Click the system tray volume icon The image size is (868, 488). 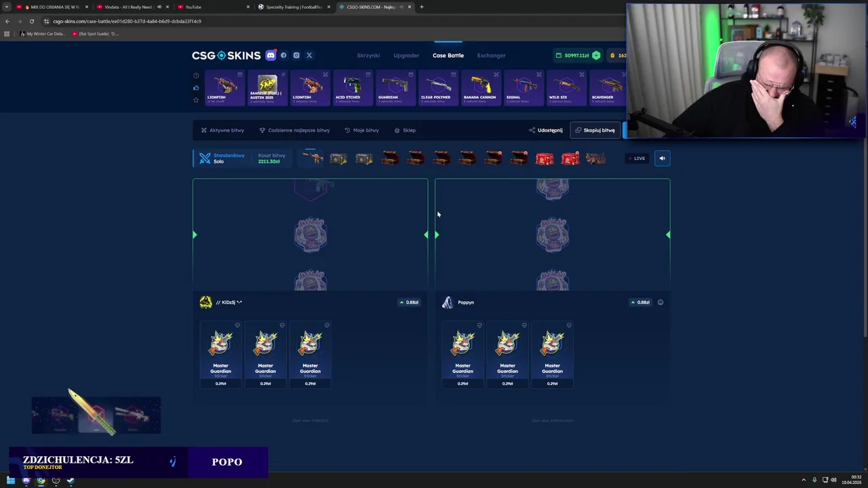[x=833, y=480]
